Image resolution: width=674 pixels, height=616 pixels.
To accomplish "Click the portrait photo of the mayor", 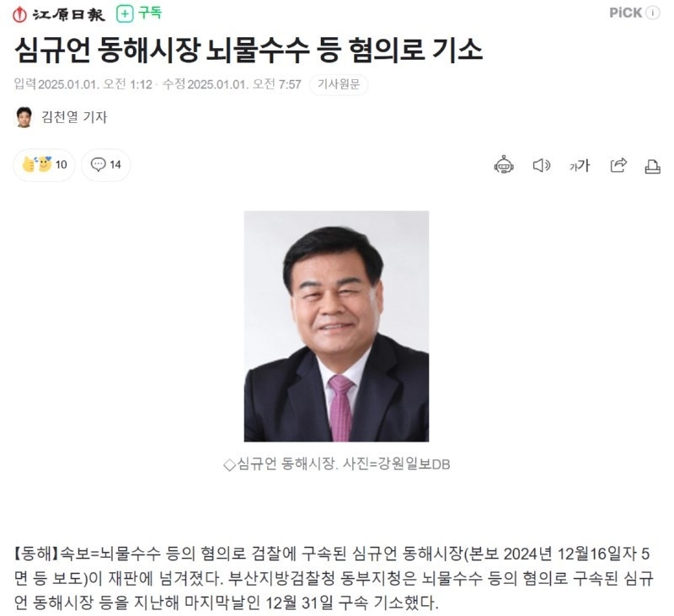I will coord(336,326).
